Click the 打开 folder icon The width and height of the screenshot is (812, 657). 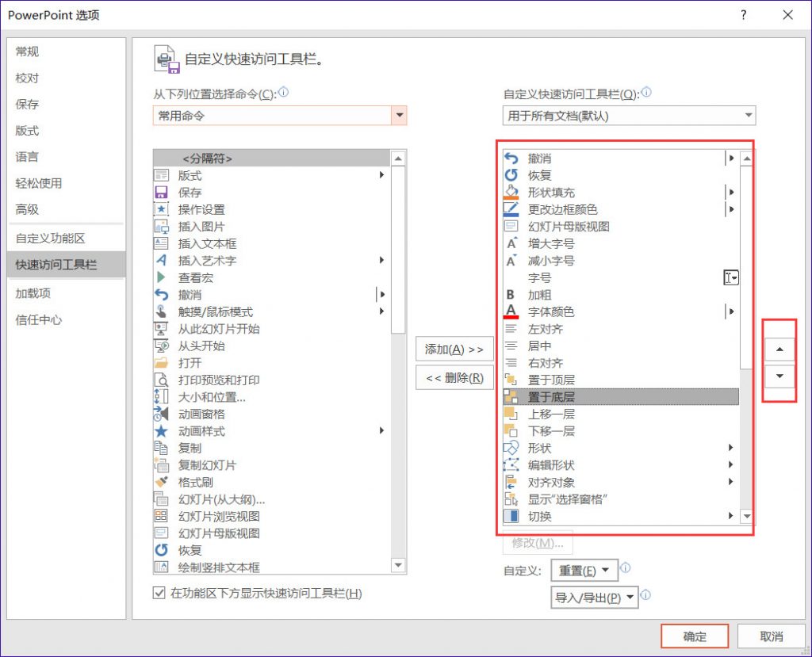click(161, 363)
